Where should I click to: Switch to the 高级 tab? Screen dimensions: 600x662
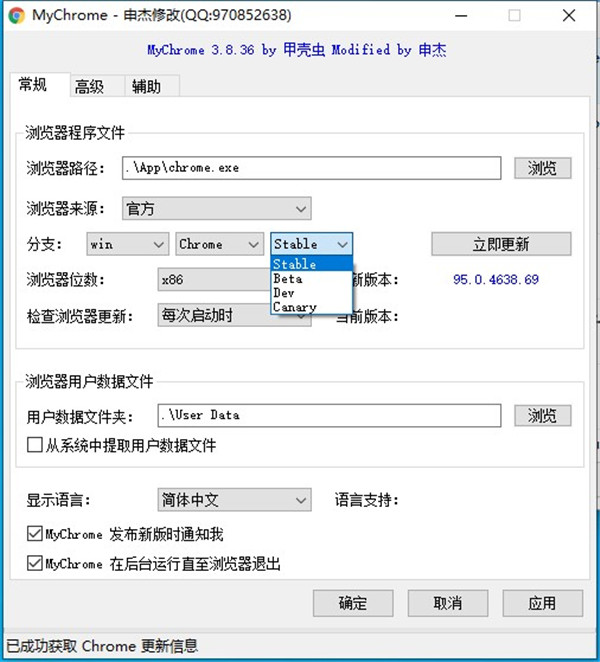pos(89,87)
